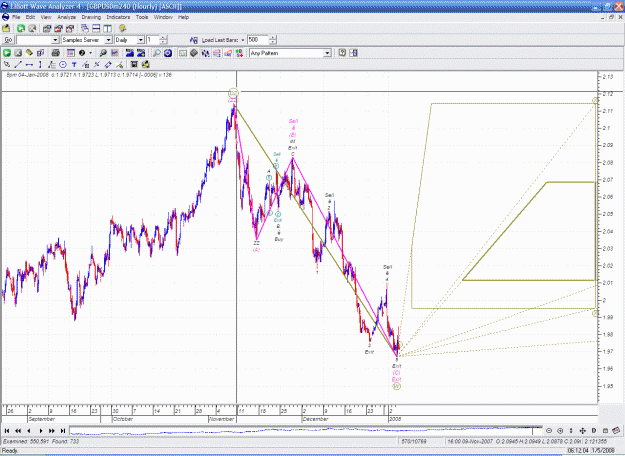Screen dimensions: 625x456
Task: Select the circle drawing tool
Action: point(63,64)
